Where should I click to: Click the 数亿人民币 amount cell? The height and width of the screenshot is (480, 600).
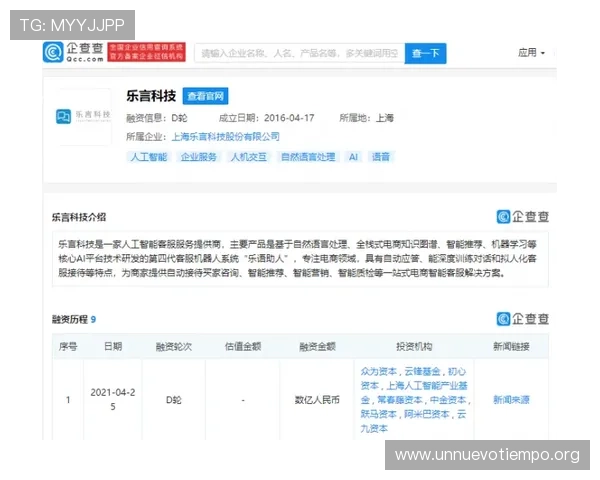pos(317,400)
